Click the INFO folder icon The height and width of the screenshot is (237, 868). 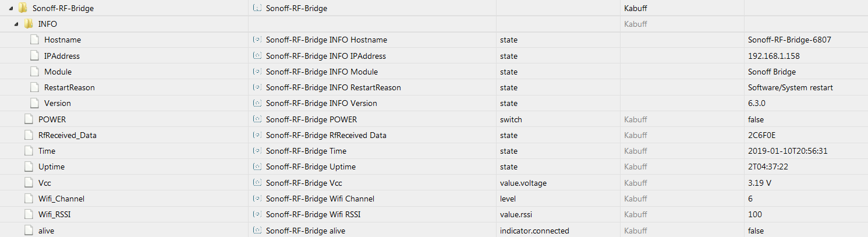pyautogui.click(x=29, y=24)
